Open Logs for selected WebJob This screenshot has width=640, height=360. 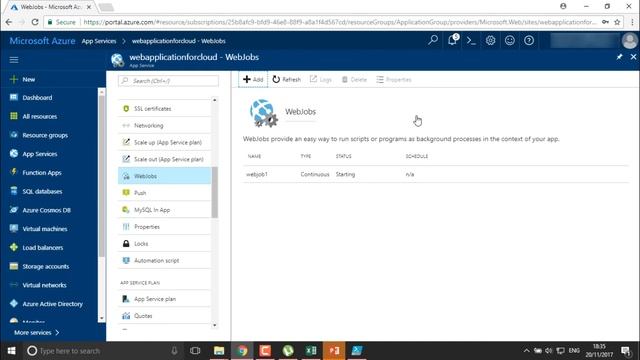320,79
